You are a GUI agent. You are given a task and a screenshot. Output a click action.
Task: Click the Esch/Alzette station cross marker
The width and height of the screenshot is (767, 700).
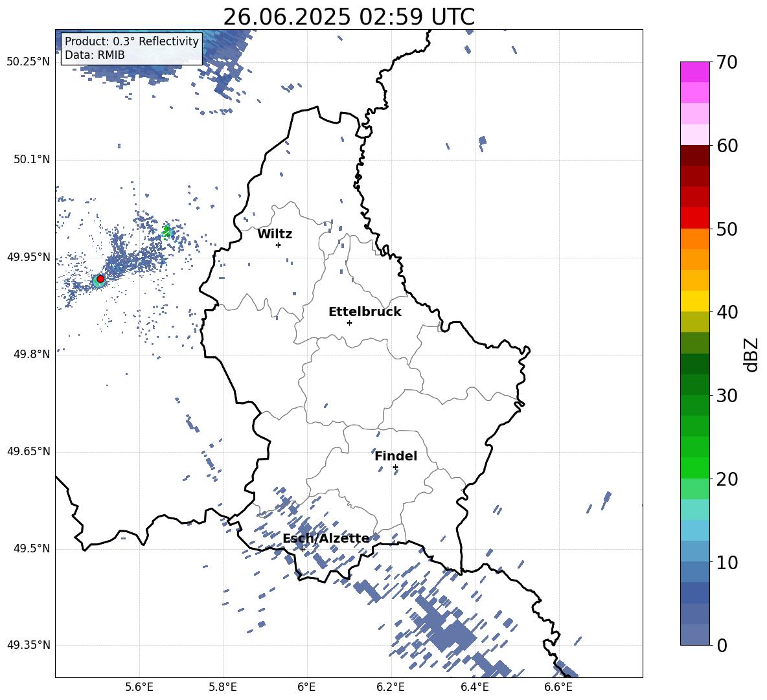[x=303, y=549]
